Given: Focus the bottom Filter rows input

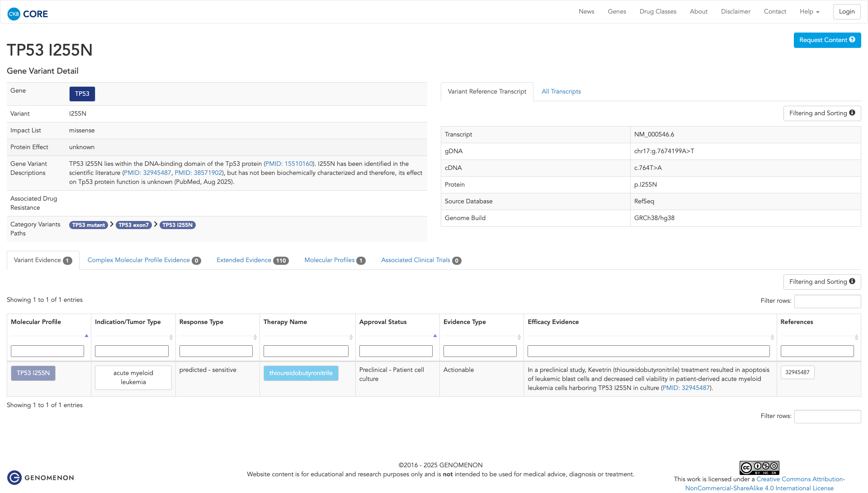Looking at the screenshot, I should (x=828, y=417).
